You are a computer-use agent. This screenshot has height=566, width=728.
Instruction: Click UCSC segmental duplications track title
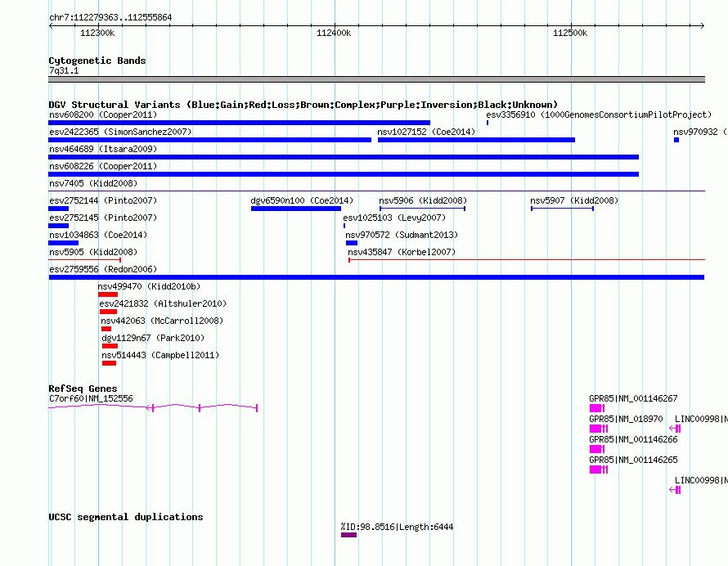[126, 517]
